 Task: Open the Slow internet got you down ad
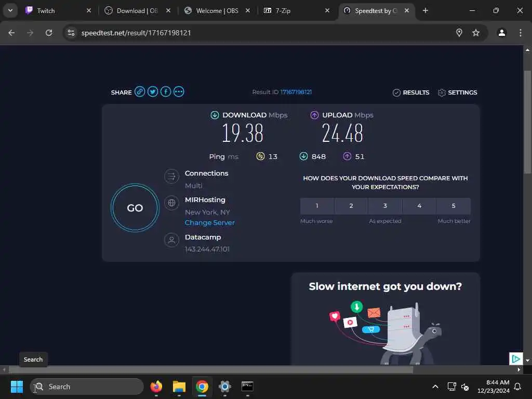click(385, 319)
